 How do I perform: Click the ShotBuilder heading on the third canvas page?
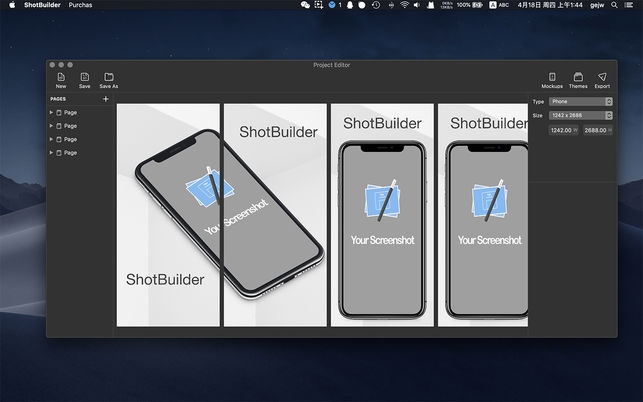point(382,123)
